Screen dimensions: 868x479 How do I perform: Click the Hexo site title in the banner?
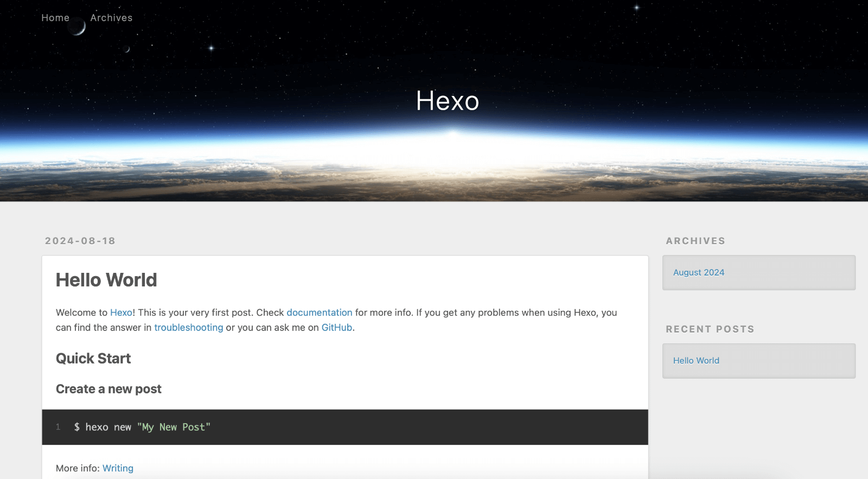coord(447,101)
